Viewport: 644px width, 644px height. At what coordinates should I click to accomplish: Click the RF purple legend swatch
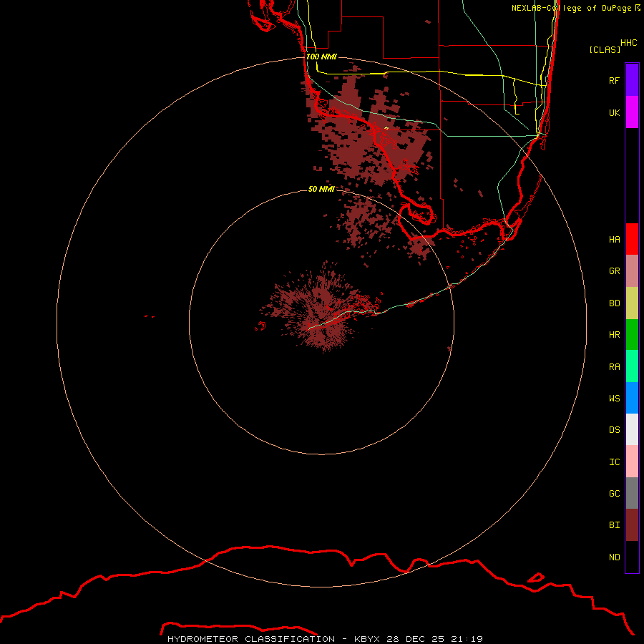tap(632, 80)
